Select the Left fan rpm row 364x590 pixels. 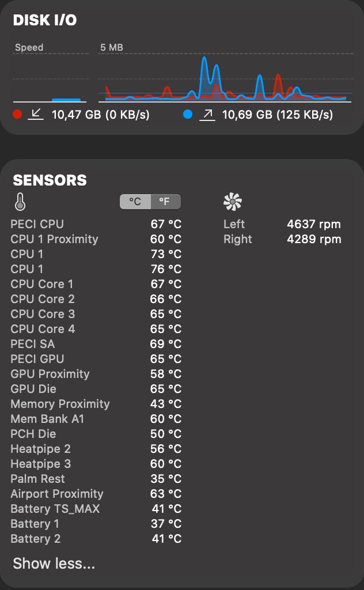[282, 224]
